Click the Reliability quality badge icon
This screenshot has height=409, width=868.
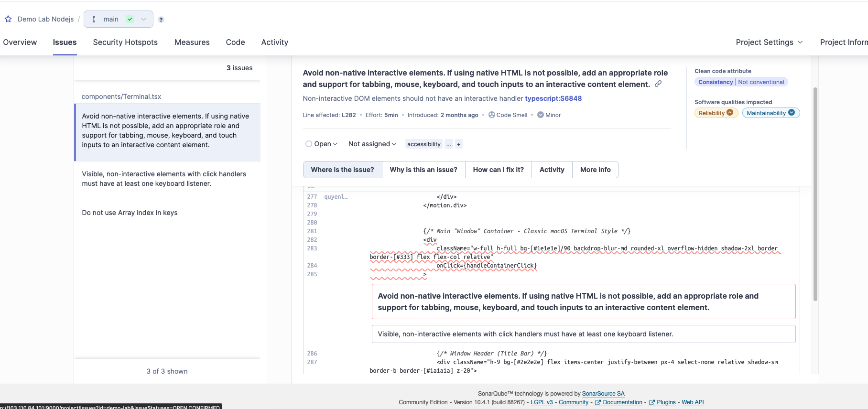click(x=730, y=113)
